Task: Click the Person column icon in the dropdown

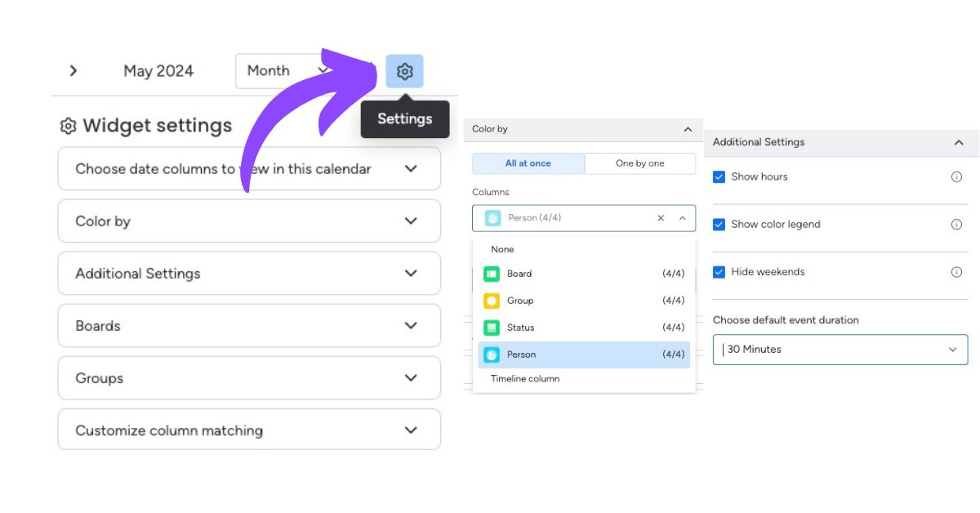Action: pyautogui.click(x=492, y=354)
